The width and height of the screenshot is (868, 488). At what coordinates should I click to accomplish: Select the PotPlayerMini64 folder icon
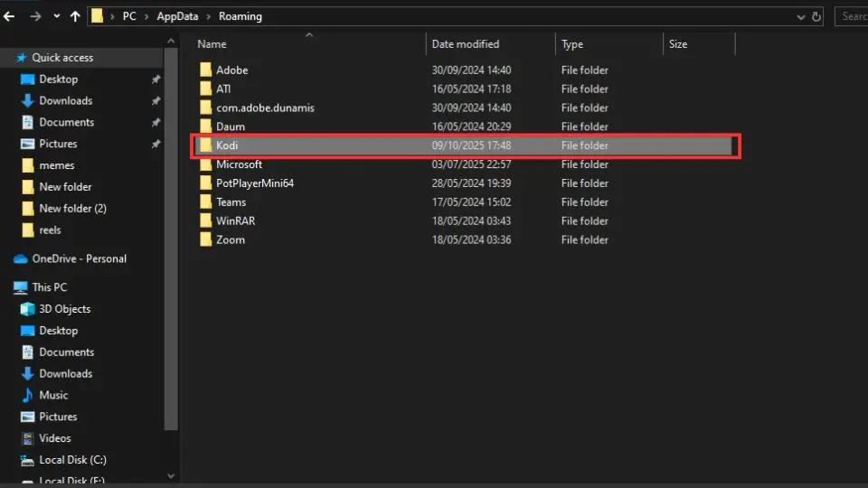205,183
